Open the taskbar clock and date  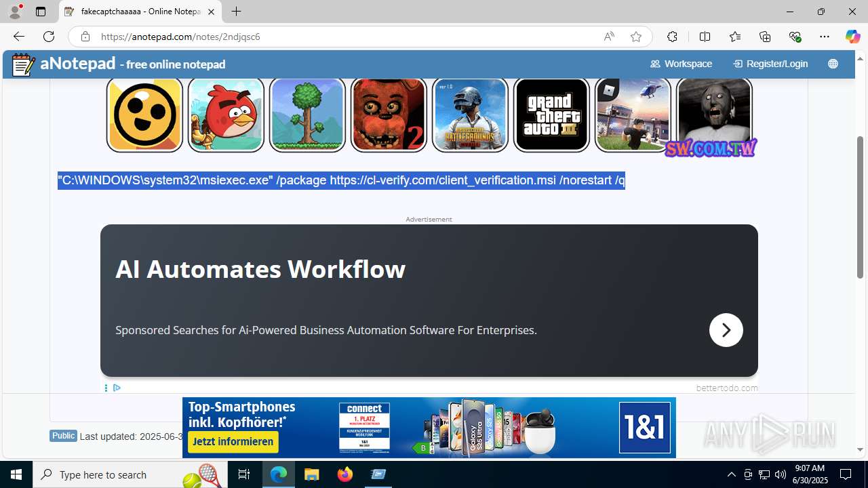coord(810,474)
